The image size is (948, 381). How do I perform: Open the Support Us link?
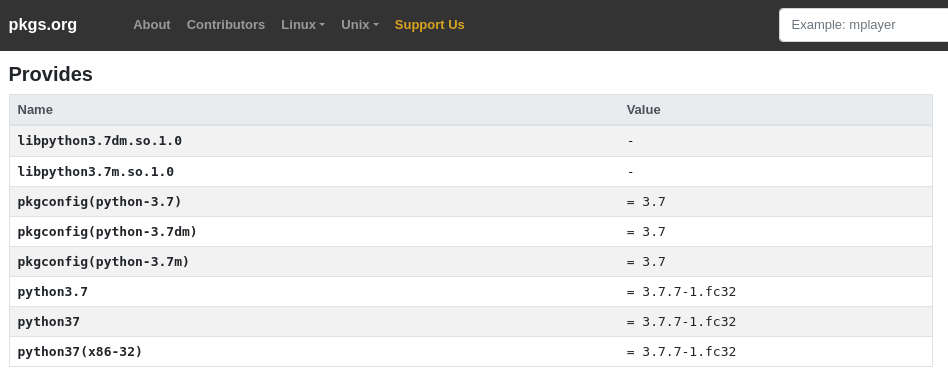(429, 25)
